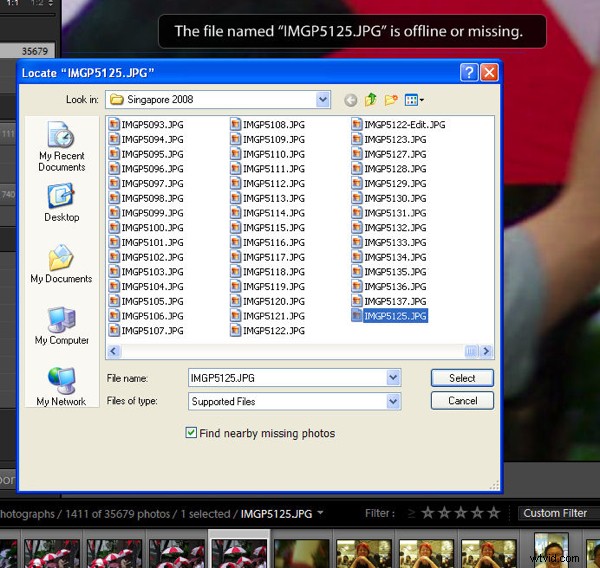This screenshot has width=600, height=568.
Task: Open My Documents location
Action: tap(61, 264)
